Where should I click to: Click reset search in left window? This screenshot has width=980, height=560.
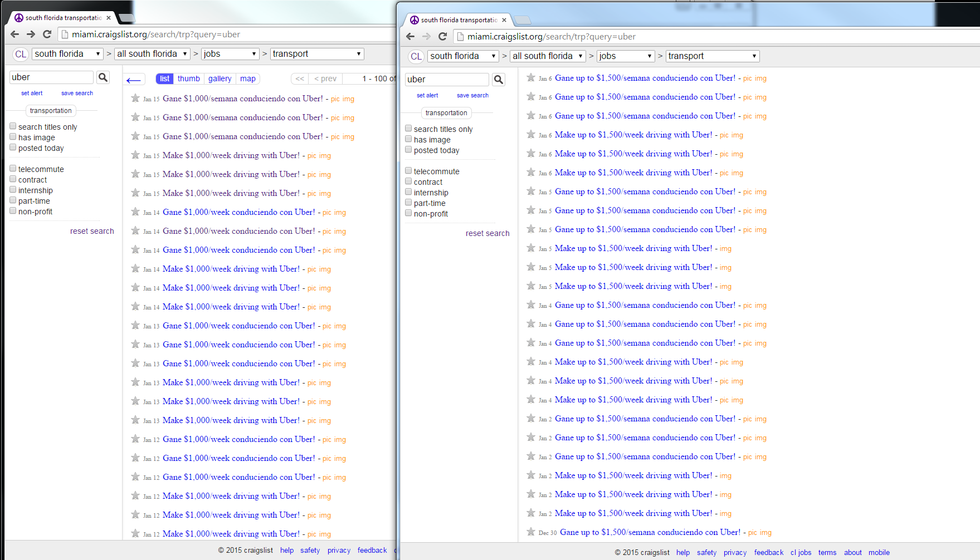[92, 231]
